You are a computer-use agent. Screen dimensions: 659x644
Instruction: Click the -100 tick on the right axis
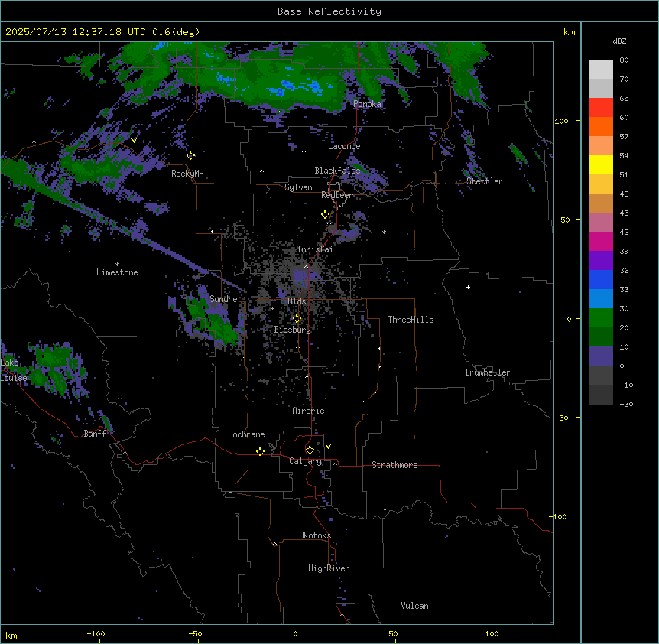pyautogui.click(x=559, y=516)
